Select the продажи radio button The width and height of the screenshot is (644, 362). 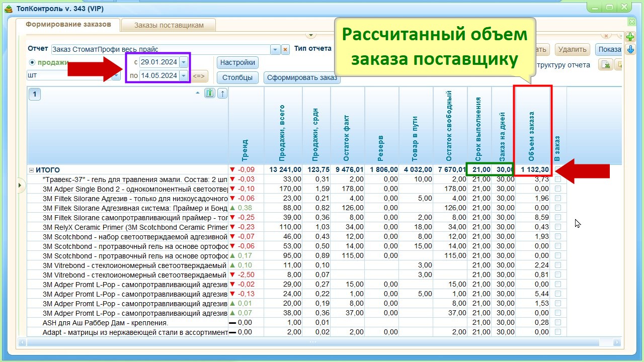click(x=33, y=62)
